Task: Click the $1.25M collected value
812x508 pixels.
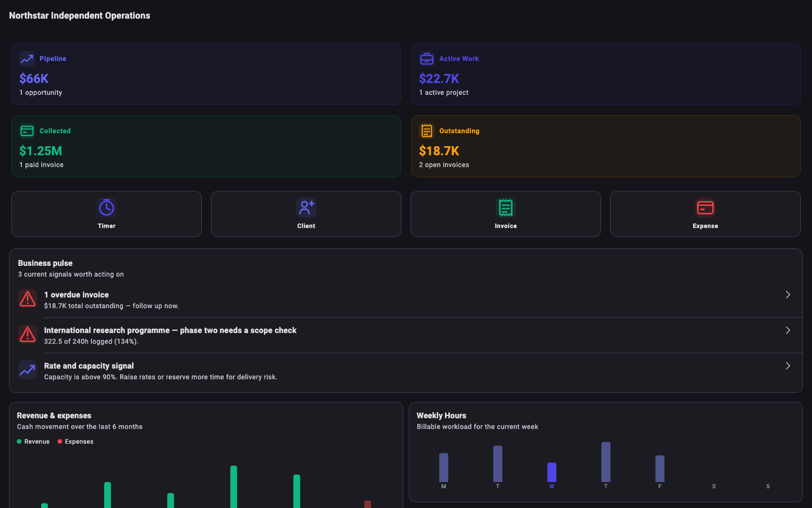Action: [x=41, y=151]
